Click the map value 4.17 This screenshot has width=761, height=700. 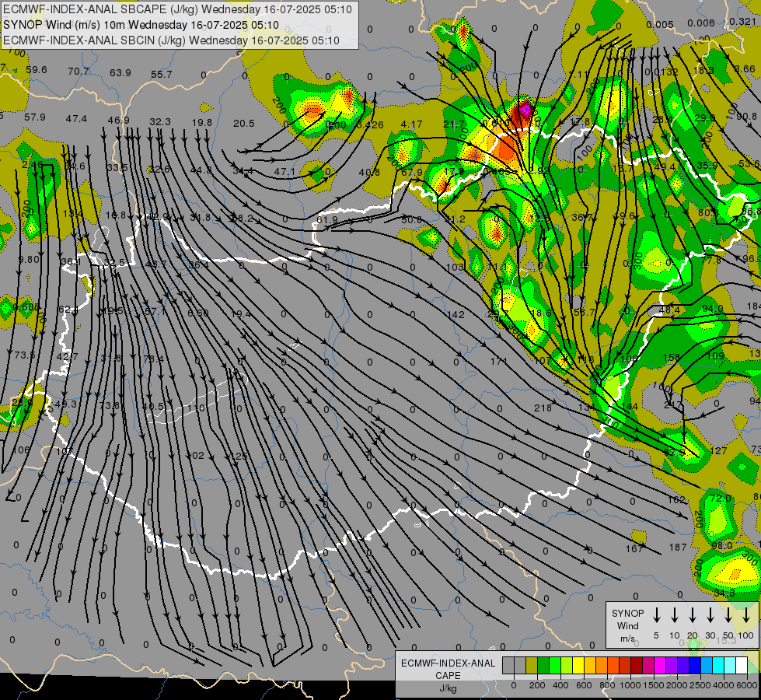411,124
